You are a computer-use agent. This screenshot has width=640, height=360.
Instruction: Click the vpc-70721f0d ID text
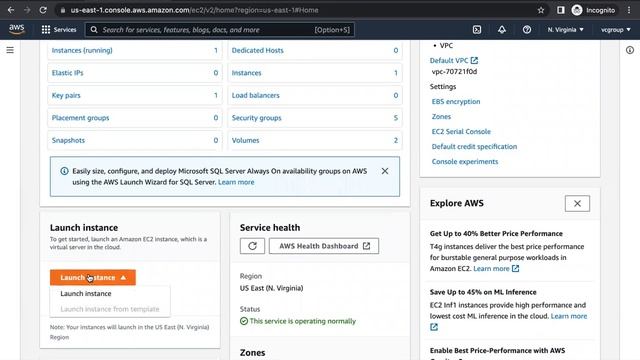coord(454,71)
